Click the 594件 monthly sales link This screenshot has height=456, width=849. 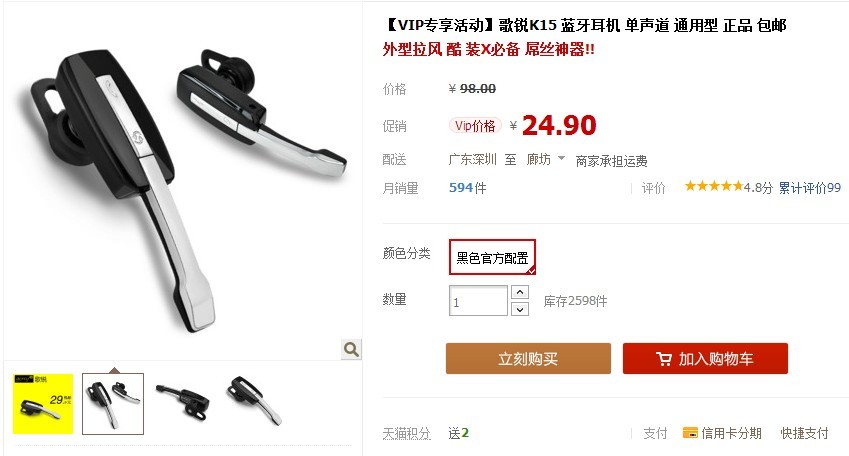pos(467,188)
